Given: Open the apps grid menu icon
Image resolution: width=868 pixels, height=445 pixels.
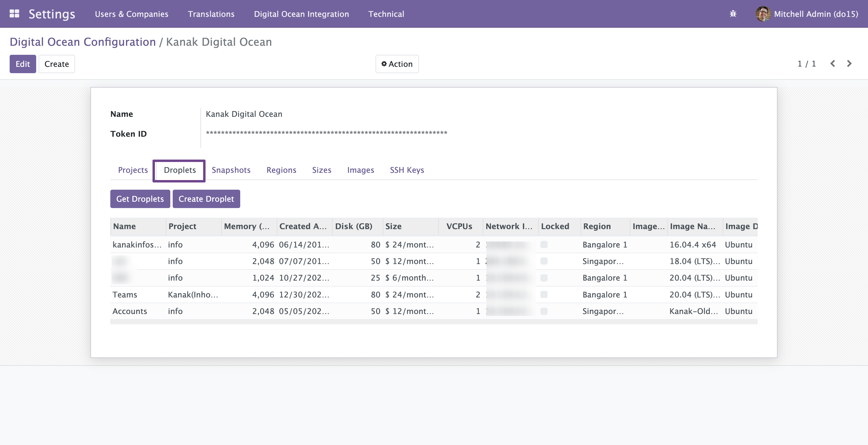Looking at the screenshot, I should [14, 14].
